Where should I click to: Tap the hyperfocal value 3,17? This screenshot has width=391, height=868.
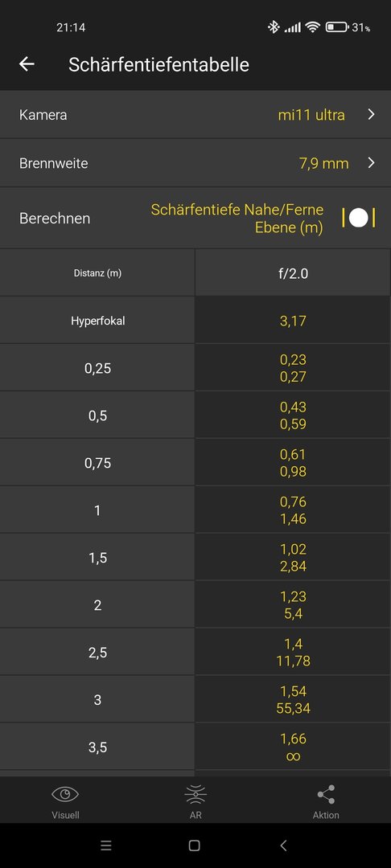coord(293,321)
